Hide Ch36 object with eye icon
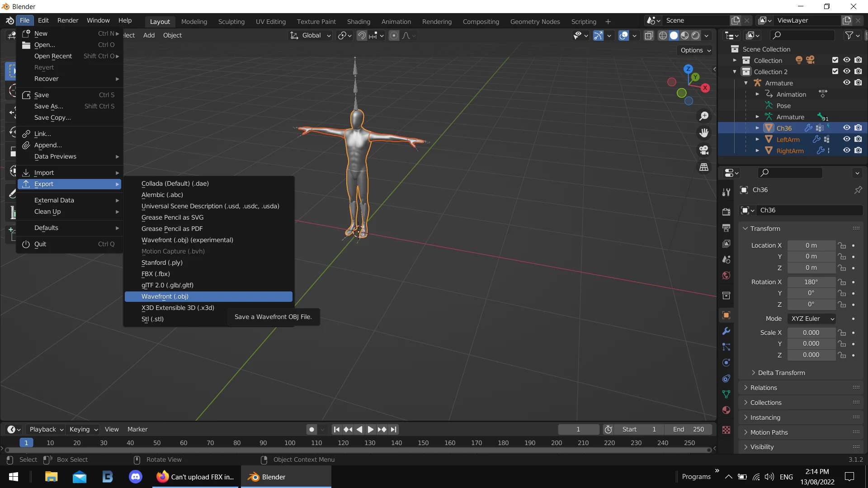This screenshot has width=868, height=488. click(x=846, y=128)
